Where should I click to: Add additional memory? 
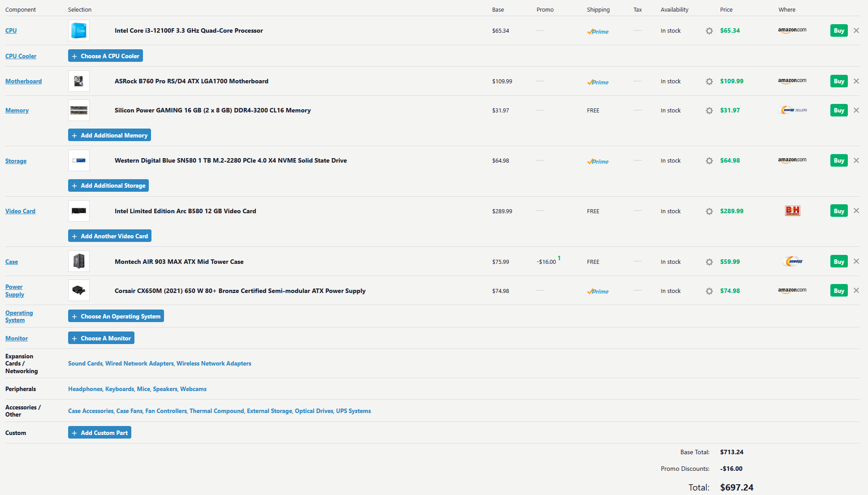(109, 135)
